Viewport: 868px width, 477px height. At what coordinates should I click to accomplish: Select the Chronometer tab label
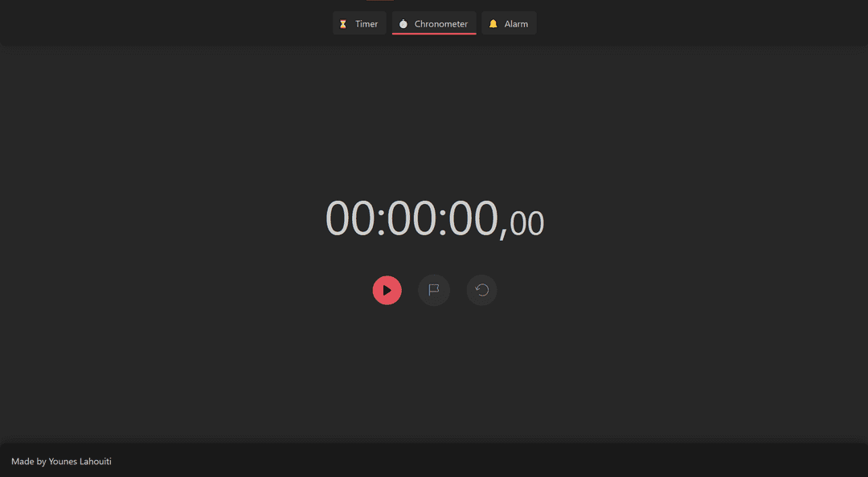pyautogui.click(x=441, y=24)
